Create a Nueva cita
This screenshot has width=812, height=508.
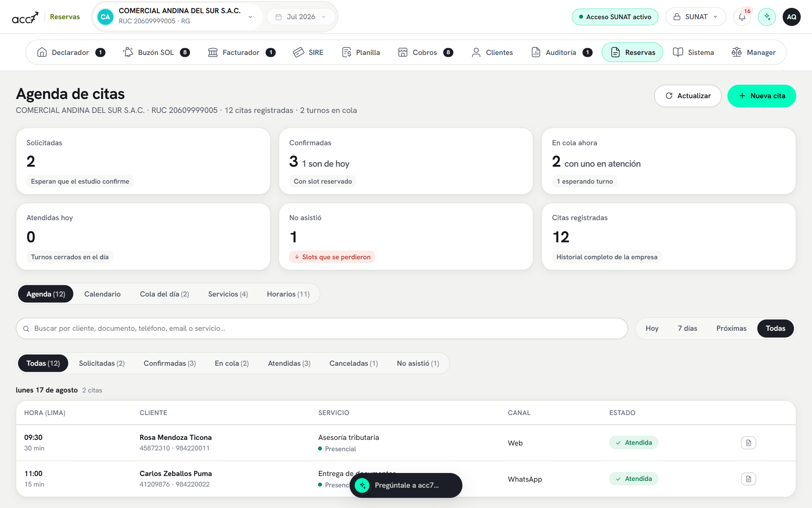(762, 96)
